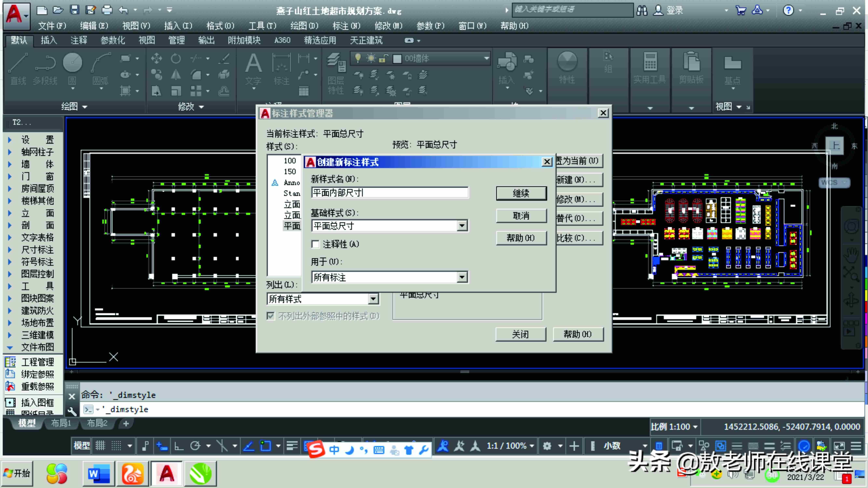Switch to the Annotate (注释) ribbon tab
This screenshot has width=868, height=488.
(x=79, y=40)
